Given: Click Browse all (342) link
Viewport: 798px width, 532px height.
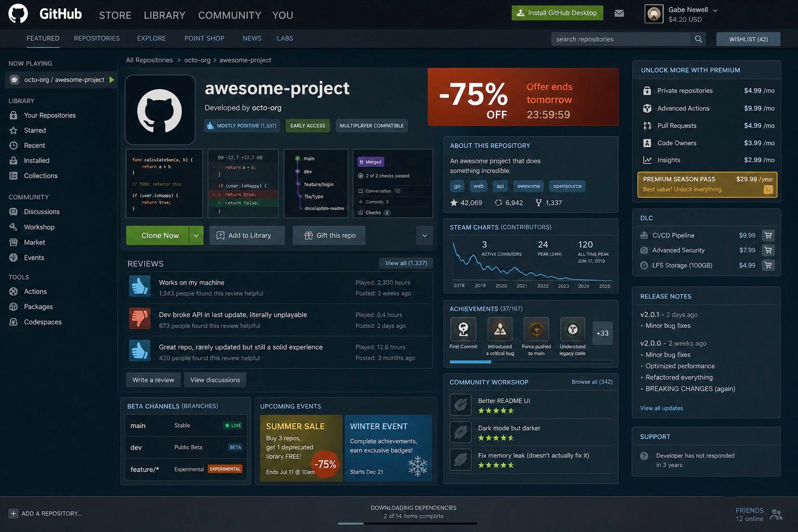Looking at the screenshot, I should [592, 382].
